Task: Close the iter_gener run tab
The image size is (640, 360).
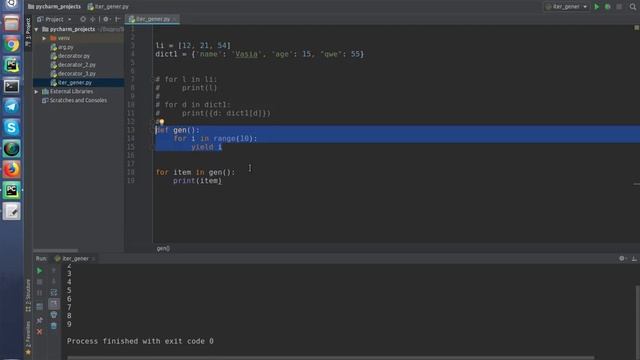Action: point(93,259)
